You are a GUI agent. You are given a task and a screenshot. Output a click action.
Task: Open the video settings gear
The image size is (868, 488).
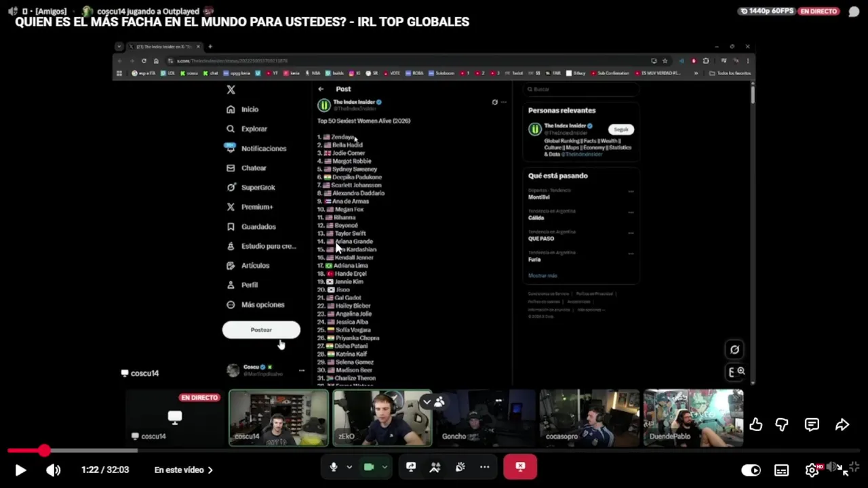[812, 470]
